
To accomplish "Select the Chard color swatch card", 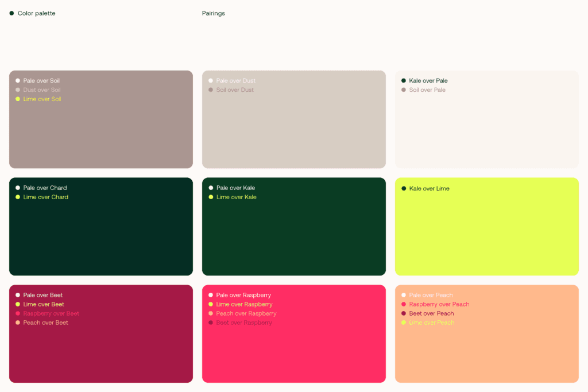I will coord(101,226).
